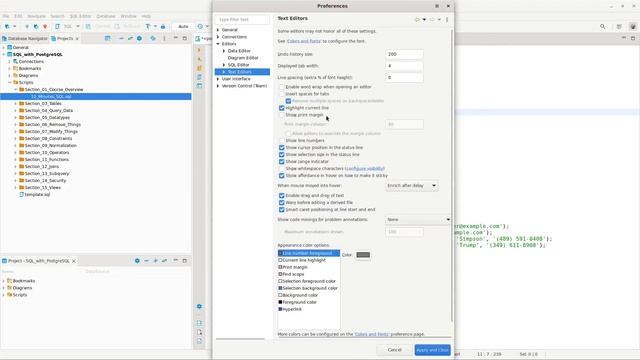Click the settings gear icon in Database Navigator header
The image size is (640, 360).
tap(139, 38)
